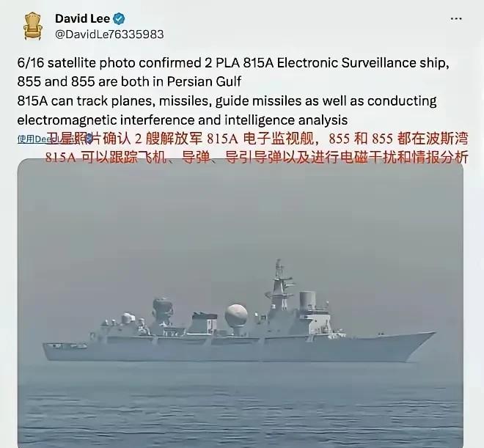The width and height of the screenshot is (484, 448).
Task: Click the red Chinese line starting 815A 可以跟踪
Action: click(257, 158)
